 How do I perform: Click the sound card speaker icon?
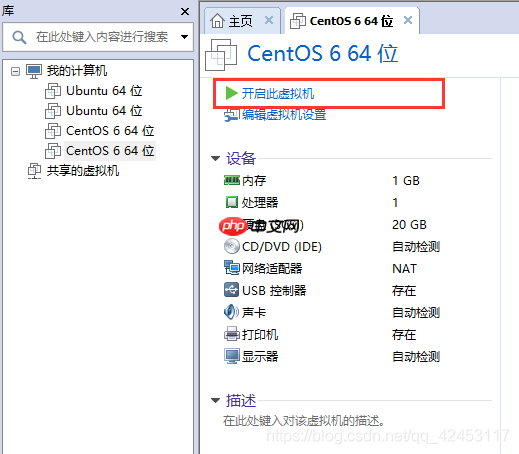231,312
